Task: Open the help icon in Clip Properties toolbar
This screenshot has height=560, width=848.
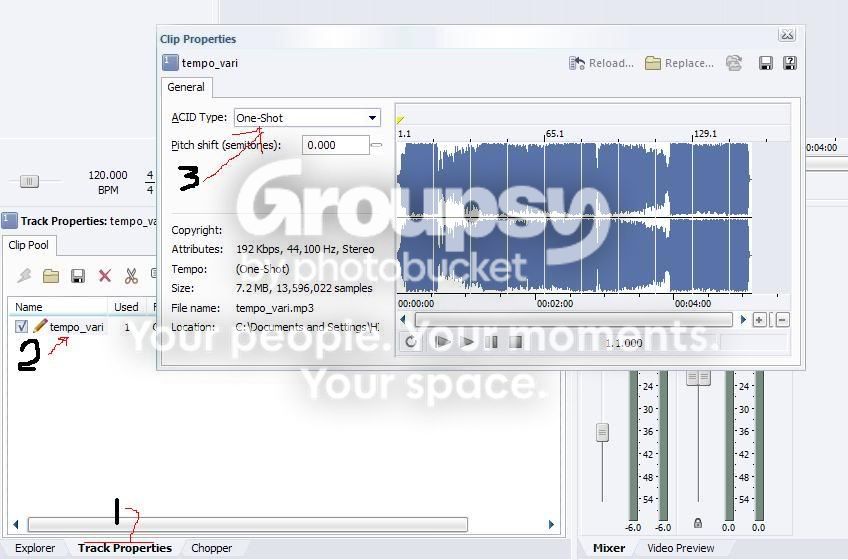Action: click(x=790, y=63)
